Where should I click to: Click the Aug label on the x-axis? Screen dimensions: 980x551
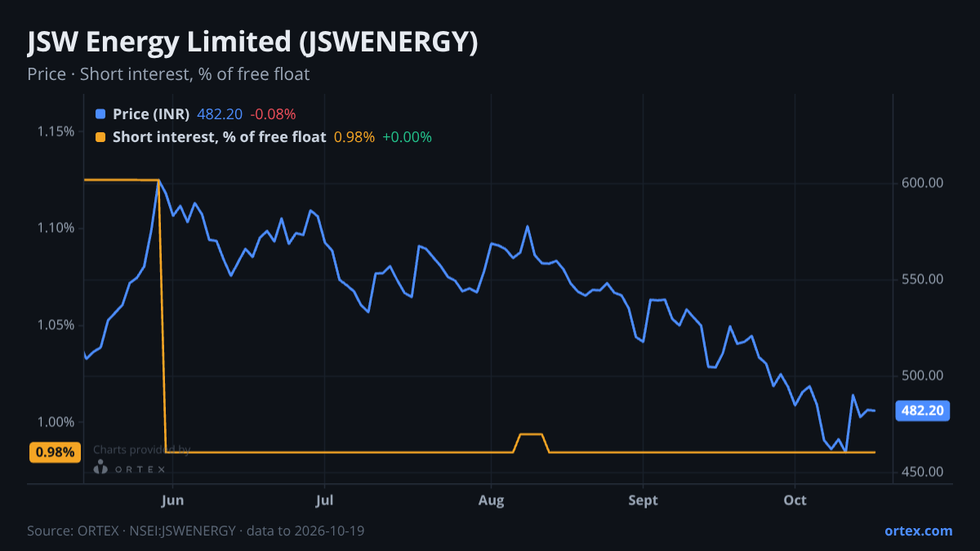(x=492, y=500)
